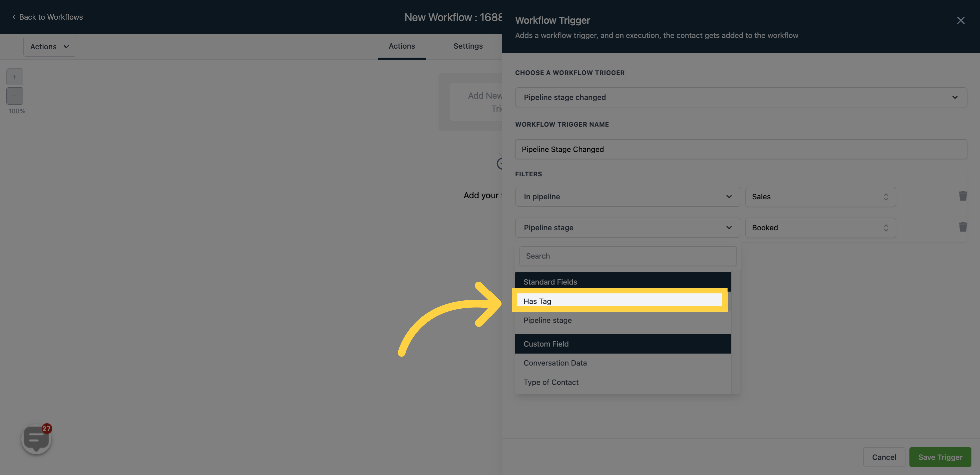Delete the In pipeline filter row

pyautogui.click(x=963, y=196)
